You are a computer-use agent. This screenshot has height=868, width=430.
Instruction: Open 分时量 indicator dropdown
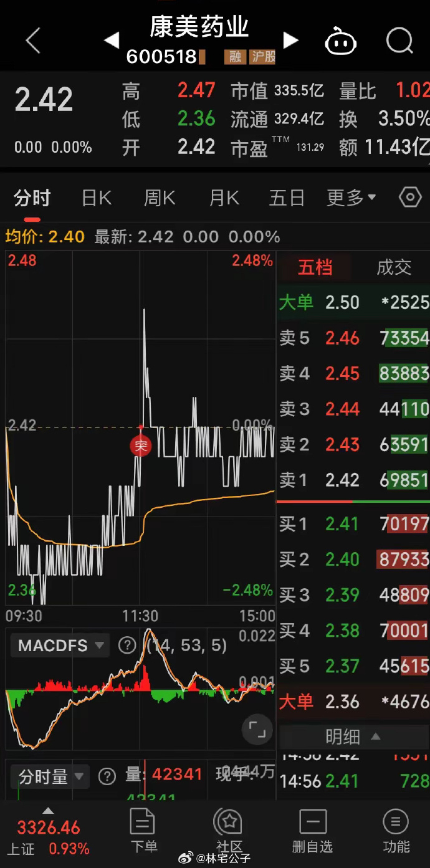click(49, 776)
